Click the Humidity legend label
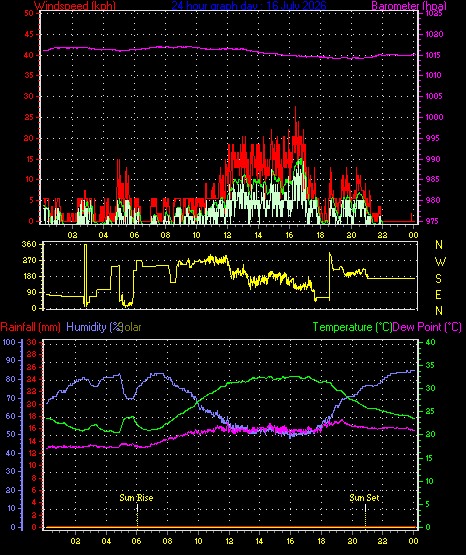Image resolution: width=466 pixels, height=555 pixels. tap(94, 327)
